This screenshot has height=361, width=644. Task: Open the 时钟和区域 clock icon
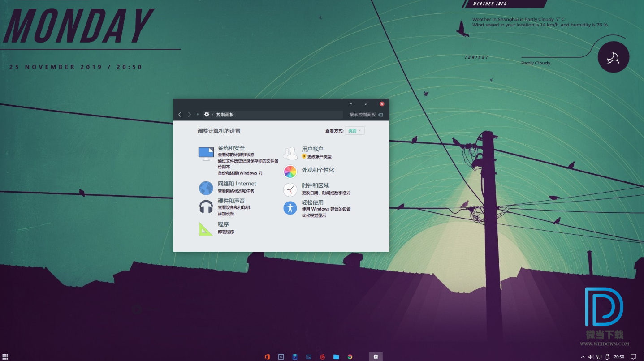[x=290, y=189]
